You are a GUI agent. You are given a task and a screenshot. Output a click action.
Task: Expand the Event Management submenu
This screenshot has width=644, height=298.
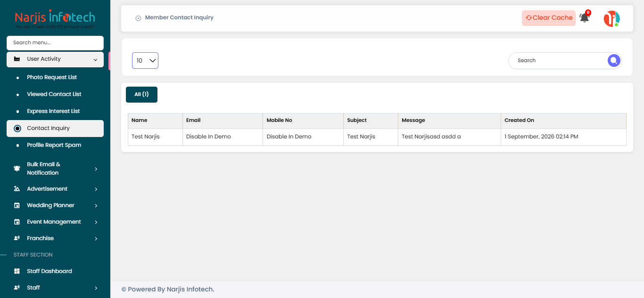pyautogui.click(x=96, y=222)
